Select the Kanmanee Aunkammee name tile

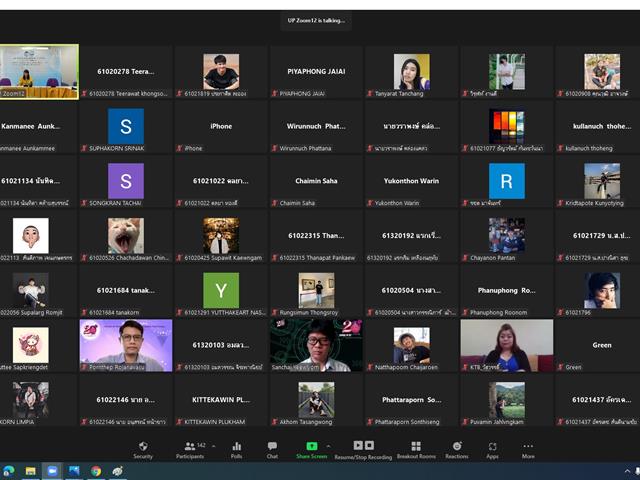coord(38,127)
